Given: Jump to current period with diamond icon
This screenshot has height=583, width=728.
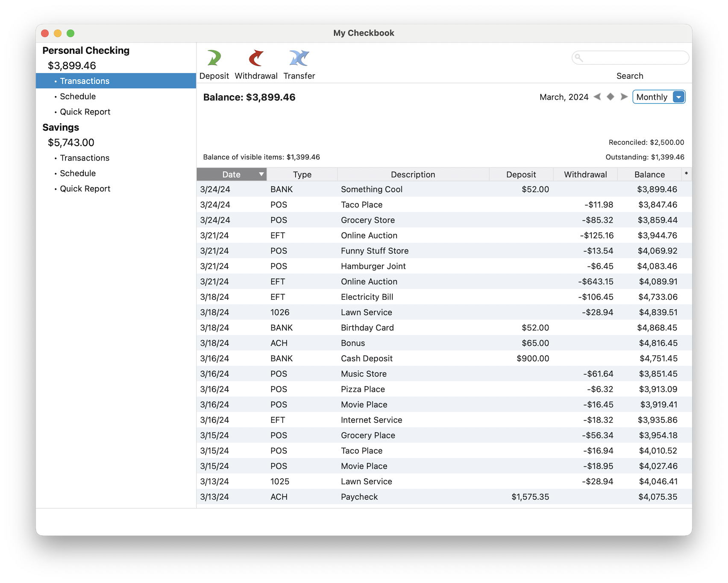Looking at the screenshot, I should (x=611, y=97).
